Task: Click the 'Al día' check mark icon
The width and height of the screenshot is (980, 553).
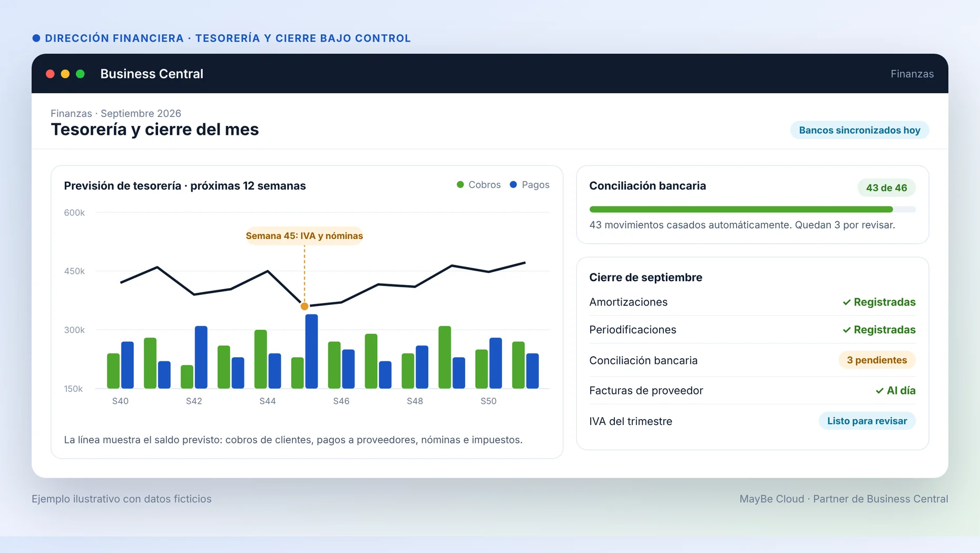Action: pos(879,391)
